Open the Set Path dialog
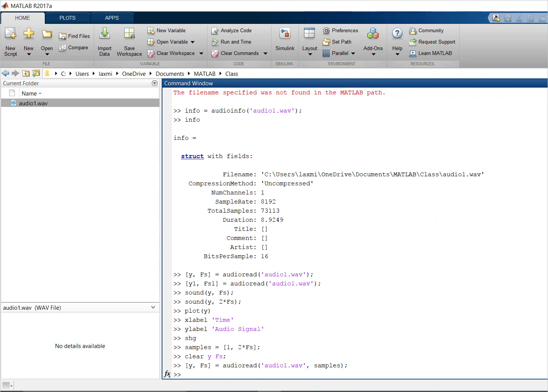The image size is (548, 392). 337,42
